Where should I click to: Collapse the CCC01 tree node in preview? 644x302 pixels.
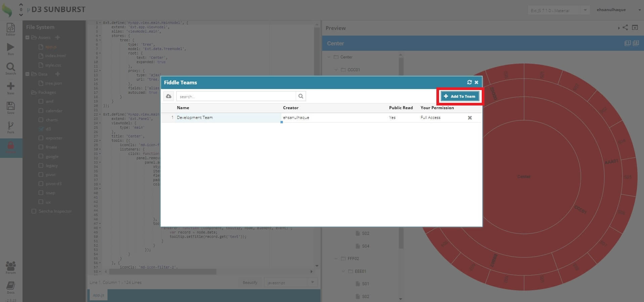[336, 70]
